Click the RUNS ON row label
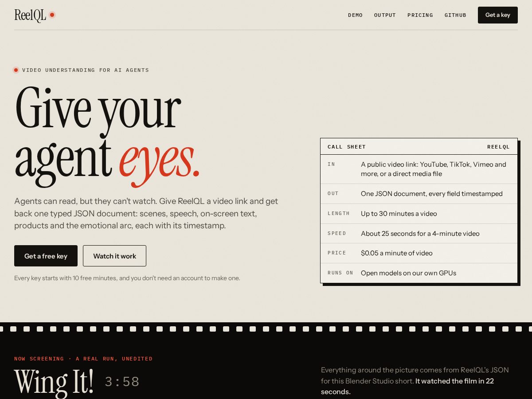 (x=340, y=273)
